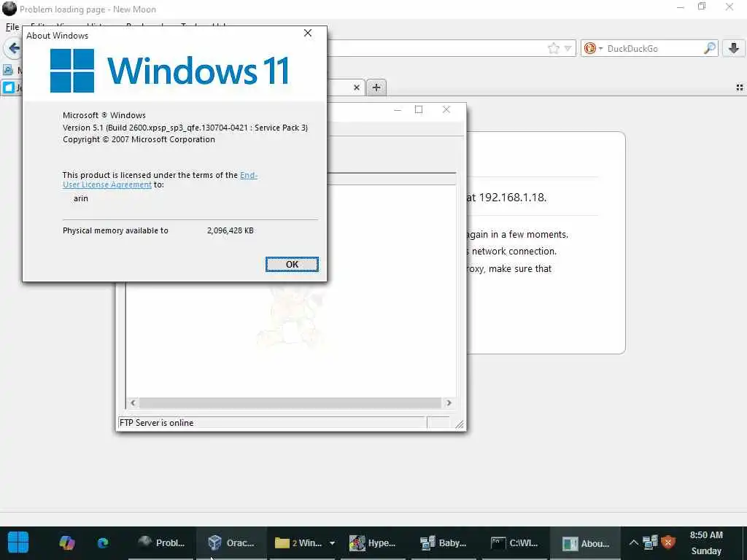Viewport: 747px width, 560px height.
Task: Switch to 'Abou...' taskbar item
Action: 586,542
